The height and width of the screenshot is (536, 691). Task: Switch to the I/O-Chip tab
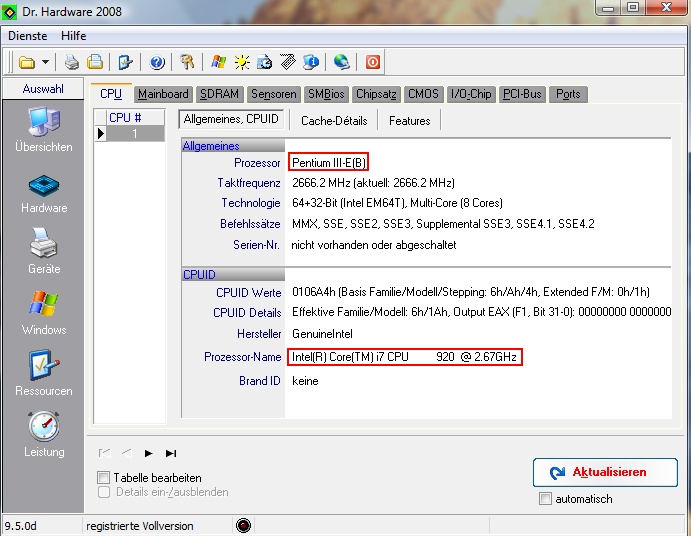471,94
